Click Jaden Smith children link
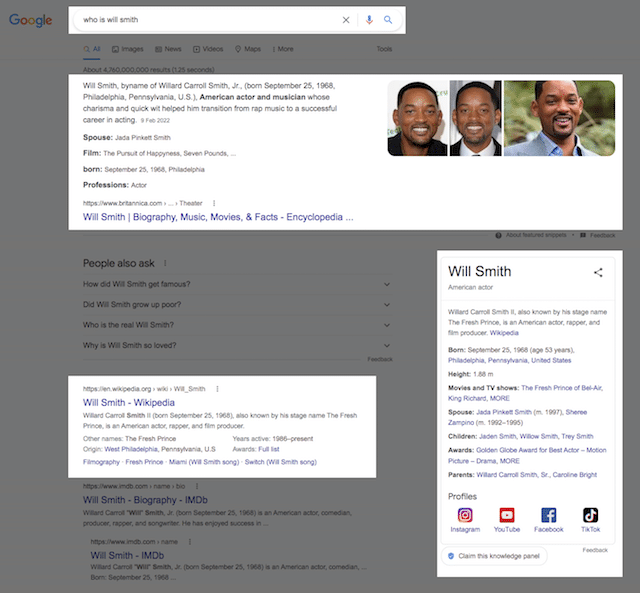The height and width of the screenshot is (593, 640). [x=498, y=436]
